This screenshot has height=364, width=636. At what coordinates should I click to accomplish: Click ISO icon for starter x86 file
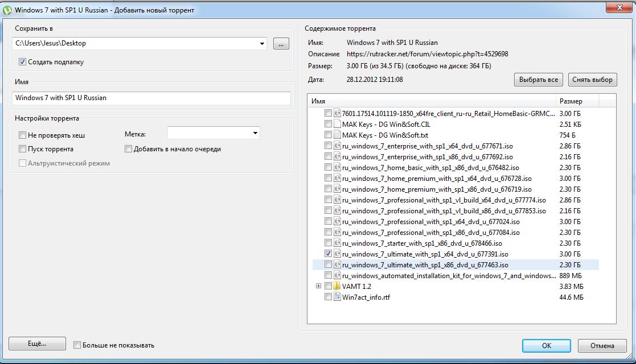click(337, 243)
